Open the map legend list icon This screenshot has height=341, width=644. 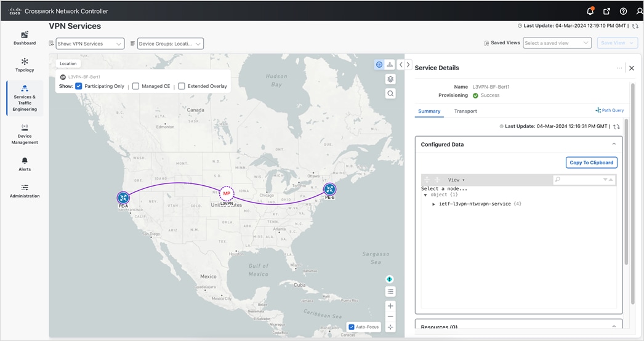point(390,292)
